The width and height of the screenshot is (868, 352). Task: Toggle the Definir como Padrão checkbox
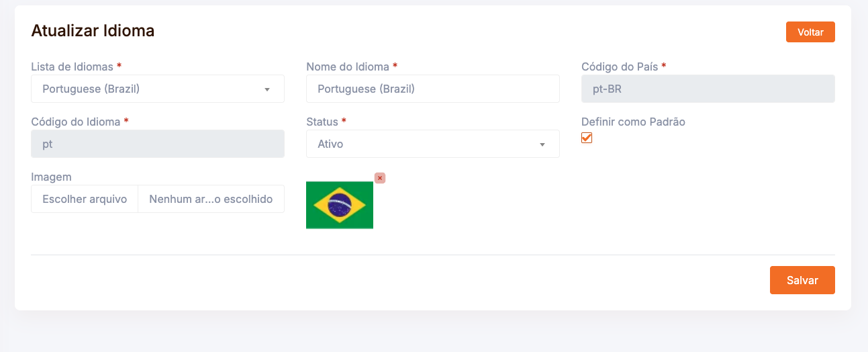587,138
